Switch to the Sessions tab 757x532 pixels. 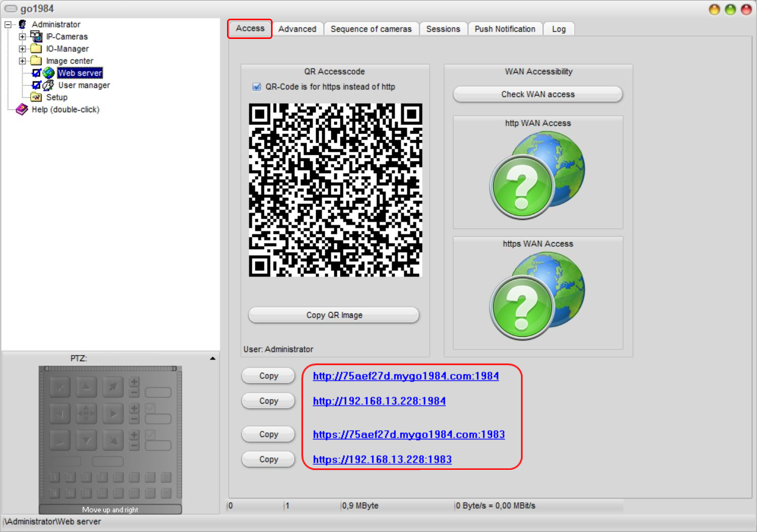pos(443,29)
